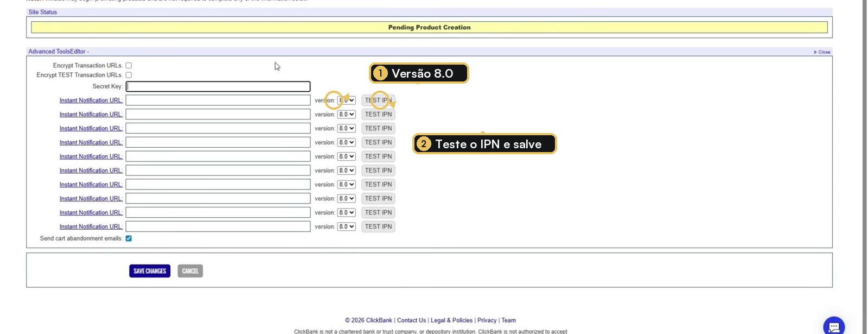Focus the tenth Instant Notification URL field
The image size is (868, 334).
(x=218, y=227)
